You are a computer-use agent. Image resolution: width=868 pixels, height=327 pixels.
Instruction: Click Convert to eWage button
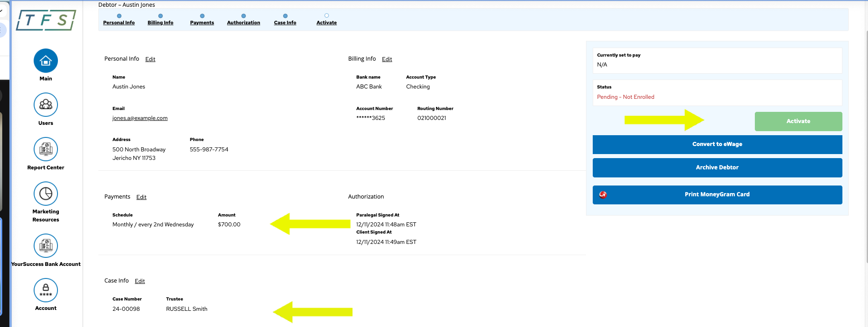(717, 144)
